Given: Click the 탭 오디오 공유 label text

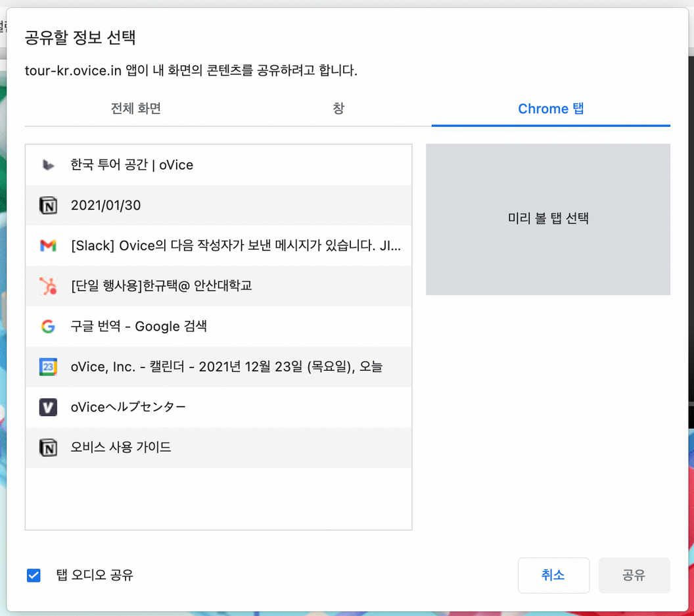Looking at the screenshot, I should (95, 575).
